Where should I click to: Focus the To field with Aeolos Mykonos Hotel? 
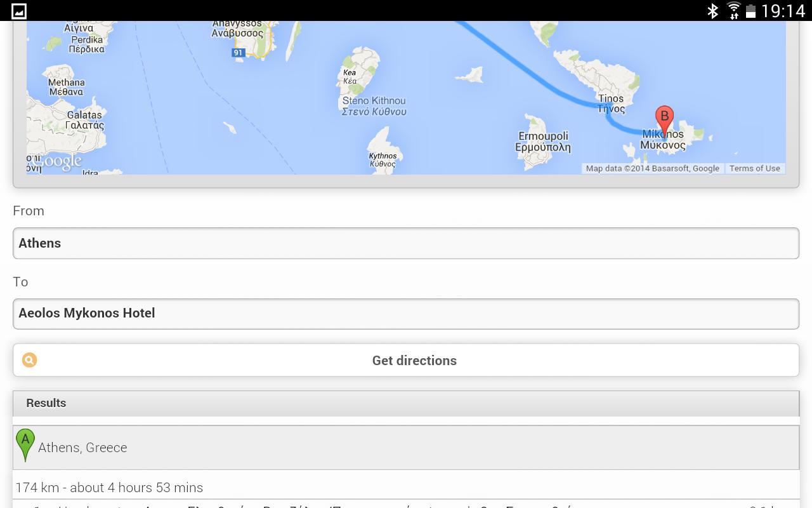pos(406,314)
